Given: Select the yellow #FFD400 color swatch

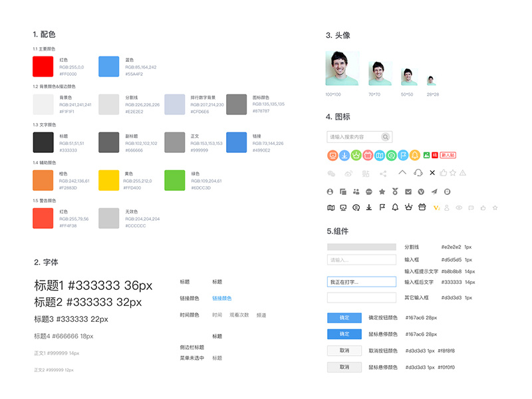Looking at the screenshot, I should [x=108, y=180].
